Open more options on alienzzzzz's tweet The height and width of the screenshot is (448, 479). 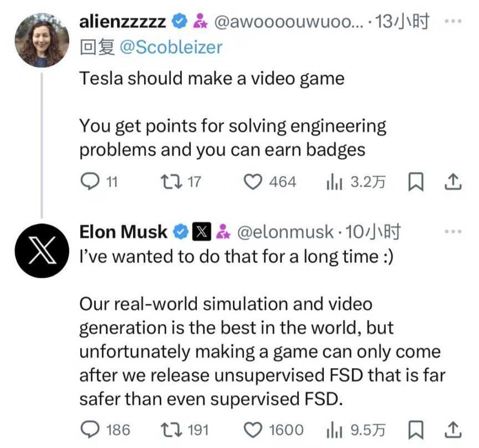click(453, 22)
